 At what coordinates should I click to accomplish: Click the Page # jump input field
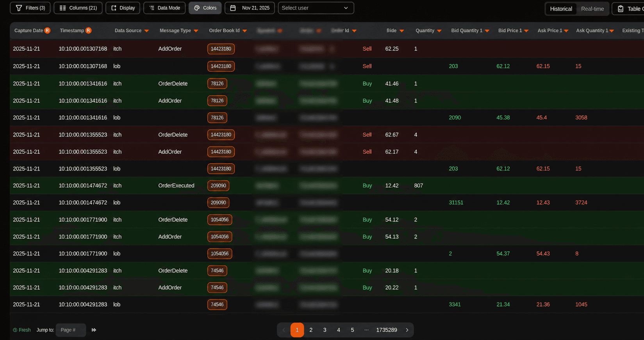tap(71, 330)
